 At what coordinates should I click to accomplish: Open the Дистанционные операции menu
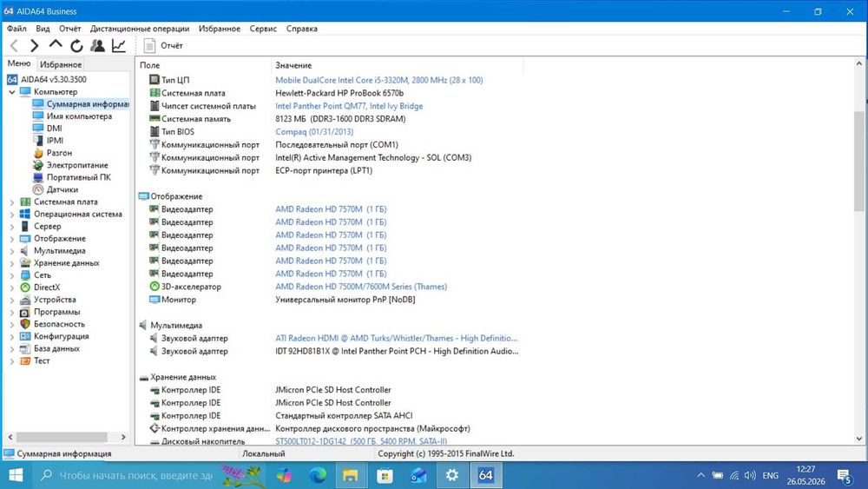(x=140, y=29)
